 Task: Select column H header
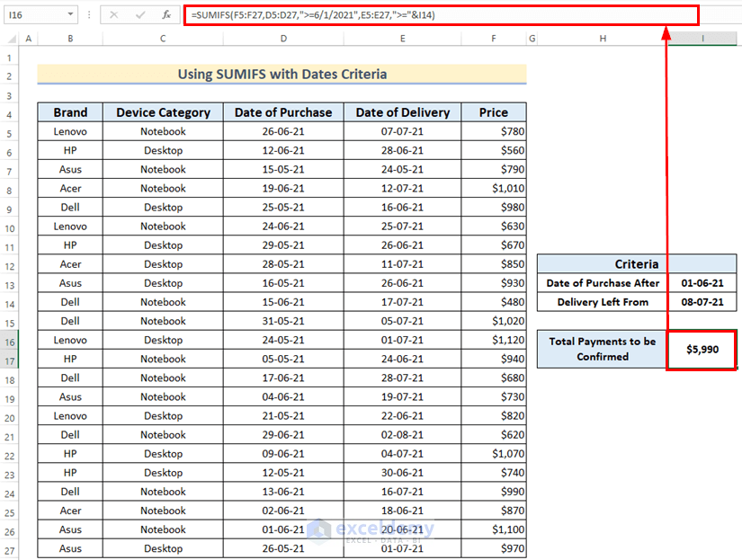(602, 38)
